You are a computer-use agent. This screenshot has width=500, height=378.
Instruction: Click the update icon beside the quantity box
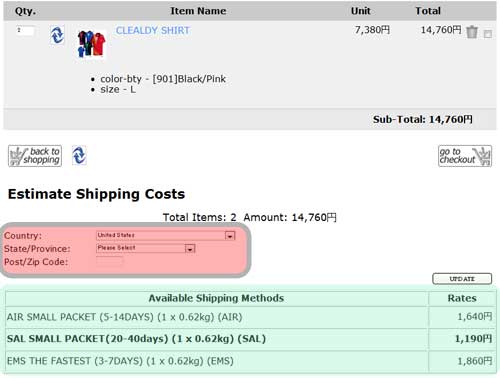pyautogui.click(x=57, y=35)
